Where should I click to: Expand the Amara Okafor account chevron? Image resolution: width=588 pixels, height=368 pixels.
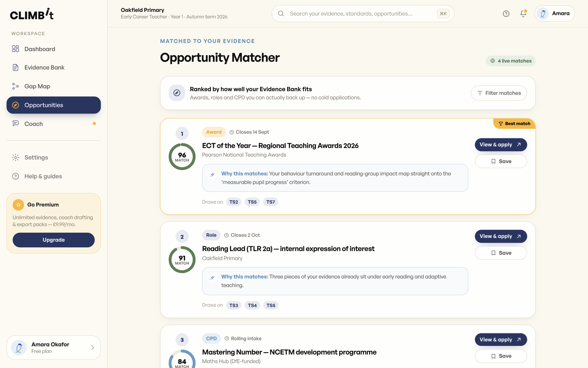(x=93, y=347)
